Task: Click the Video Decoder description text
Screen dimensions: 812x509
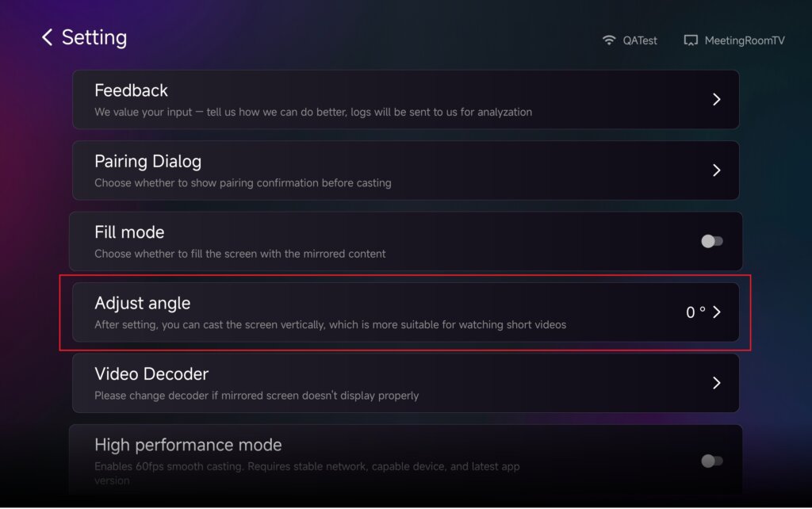Action: point(256,395)
